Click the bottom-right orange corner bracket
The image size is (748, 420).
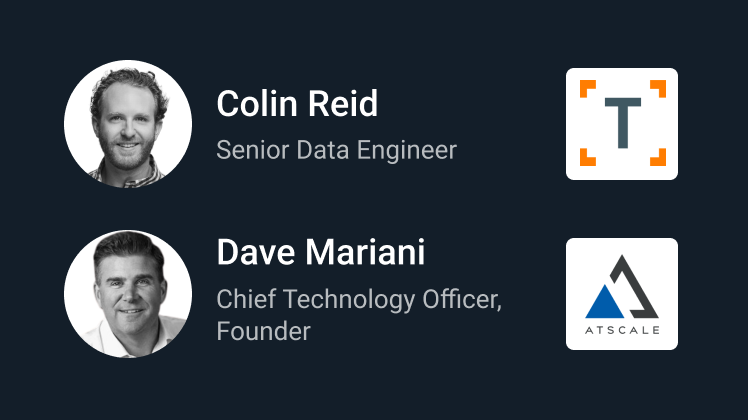[658, 158]
